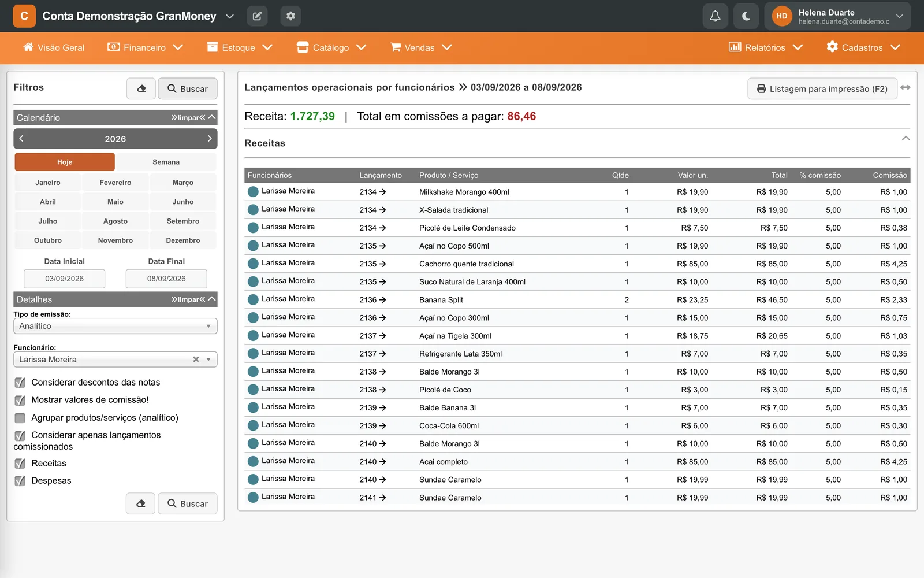Clear filters with top eraser button

[141, 88]
